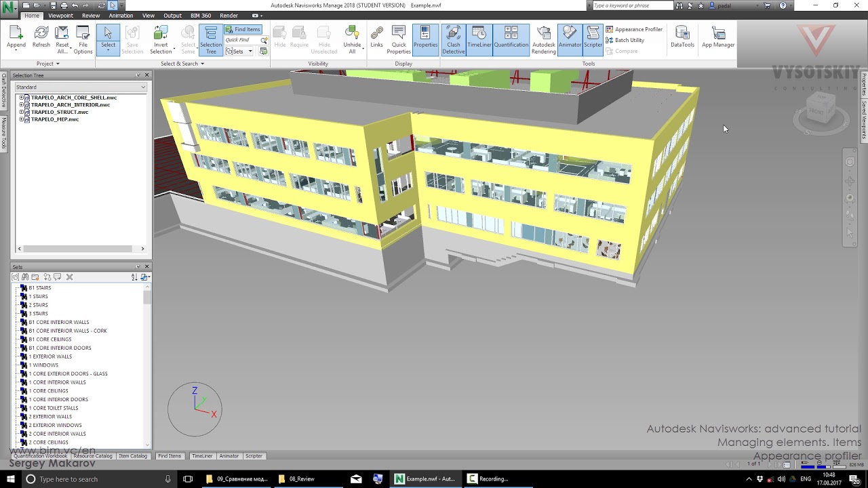Click Save Search binoculars icon in Sets panel

coord(25,277)
